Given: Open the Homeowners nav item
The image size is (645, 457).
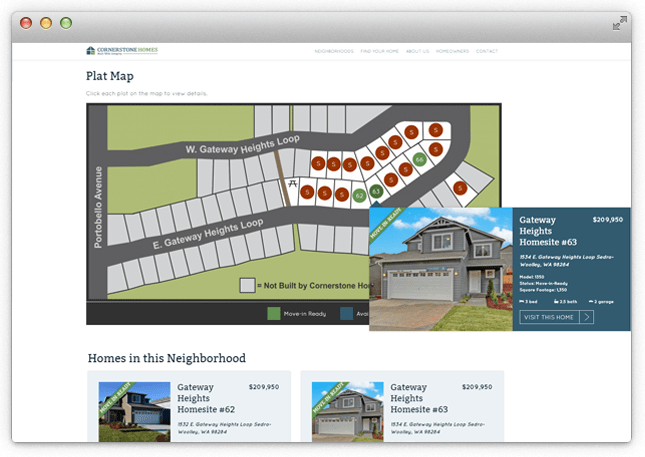Looking at the screenshot, I should point(452,51).
